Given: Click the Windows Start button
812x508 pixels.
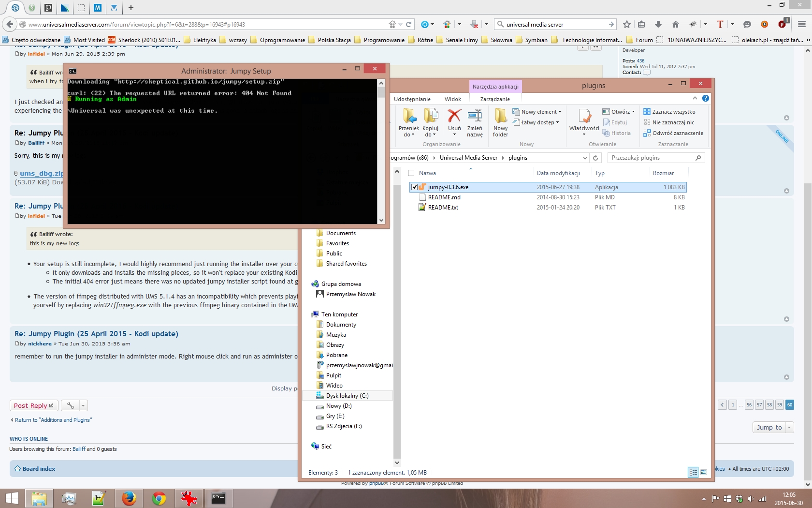Looking at the screenshot, I should [12, 498].
